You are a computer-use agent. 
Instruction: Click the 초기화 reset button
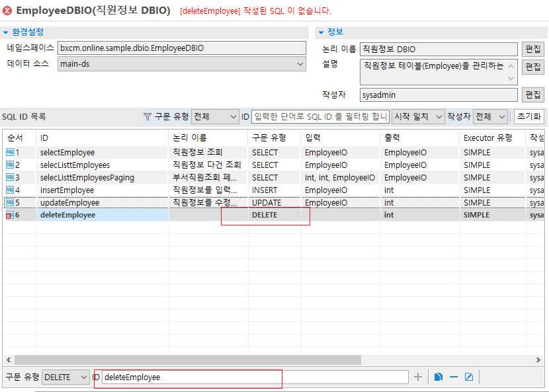(529, 117)
